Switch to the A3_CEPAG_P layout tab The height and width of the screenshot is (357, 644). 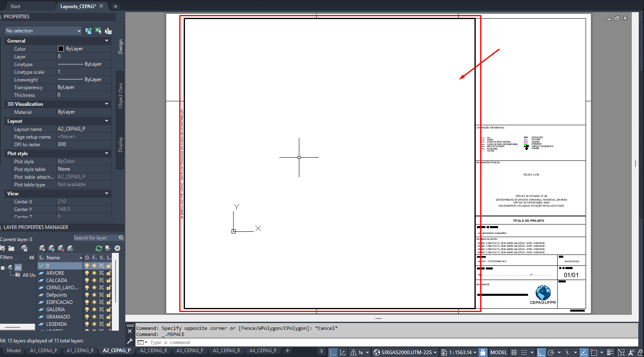(190, 351)
